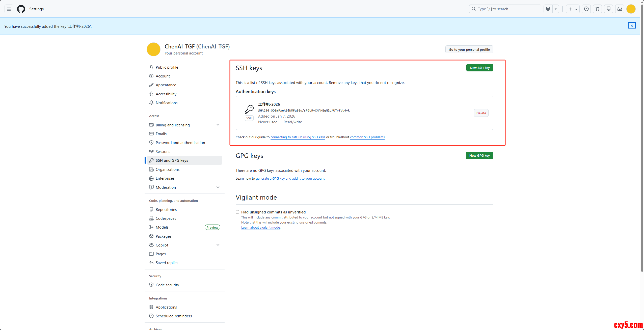Open the hamburger navigation menu
This screenshot has width=644, height=330.
(x=9, y=9)
